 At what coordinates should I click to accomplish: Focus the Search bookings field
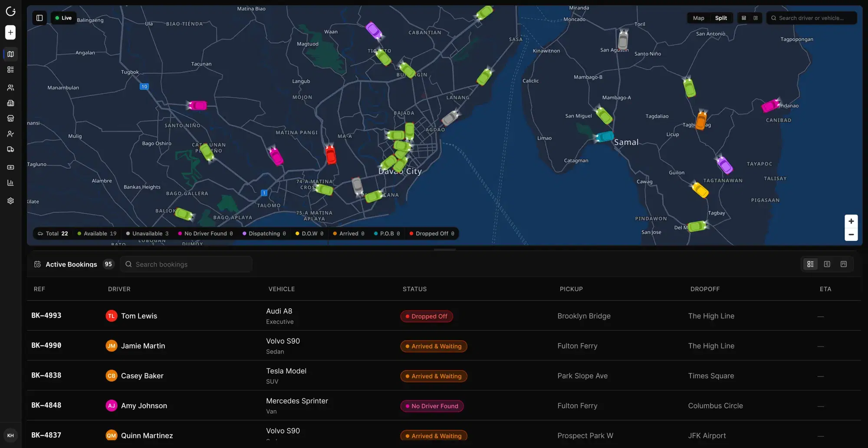(186, 264)
